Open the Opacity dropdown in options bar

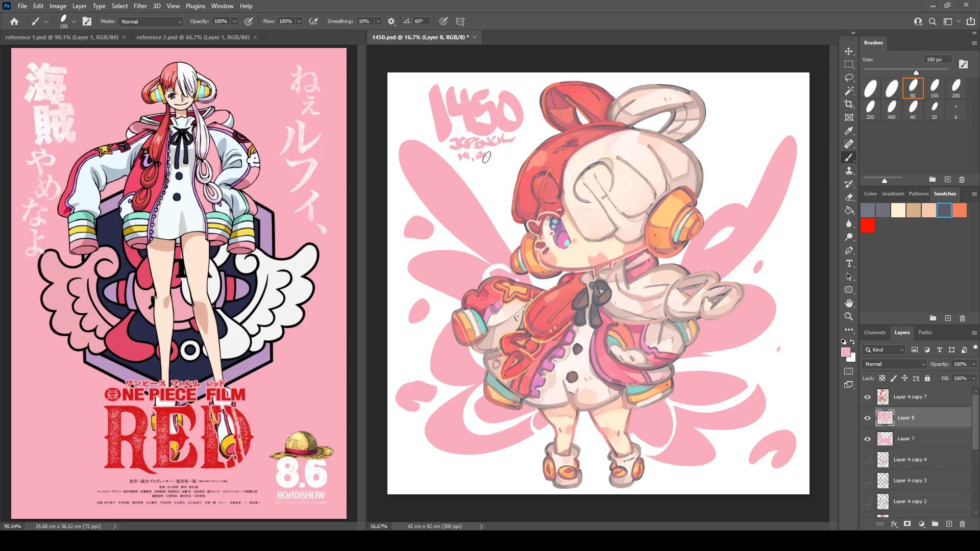coord(234,21)
